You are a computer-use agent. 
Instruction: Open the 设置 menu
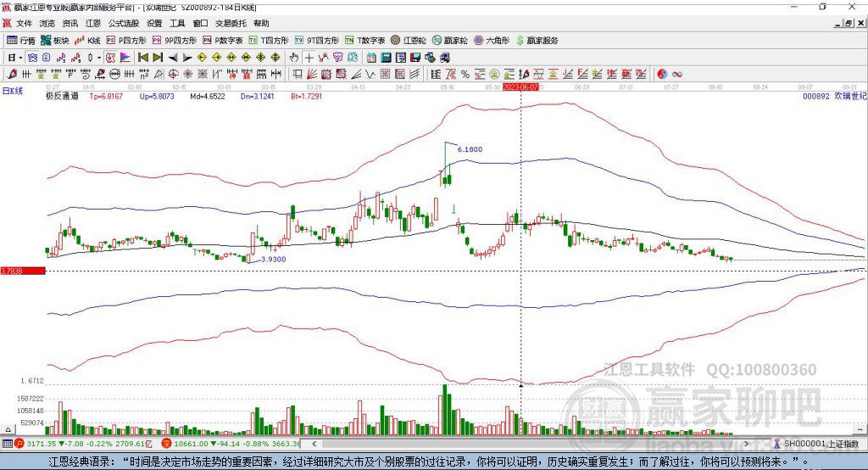point(154,23)
